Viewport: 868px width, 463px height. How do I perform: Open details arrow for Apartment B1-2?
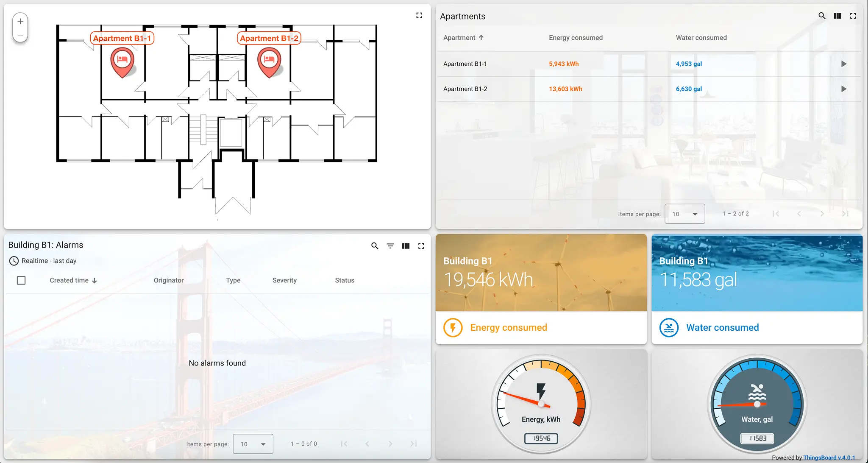click(844, 89)
